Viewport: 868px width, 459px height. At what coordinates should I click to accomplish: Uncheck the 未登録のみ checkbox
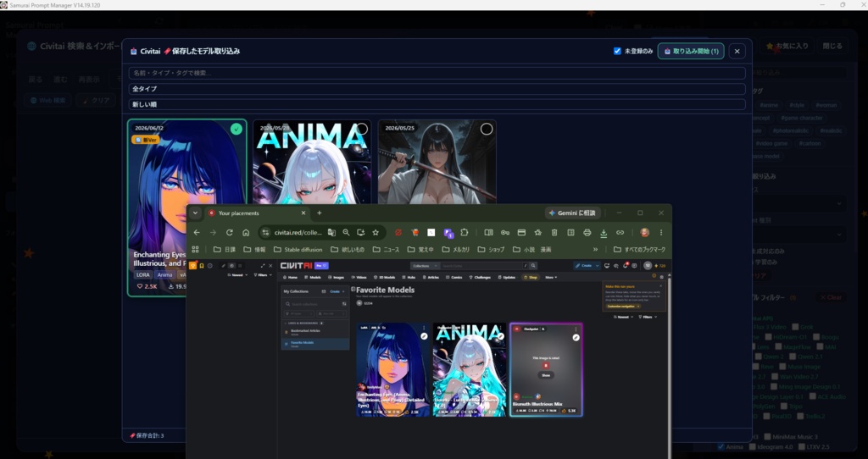[617, 51]
